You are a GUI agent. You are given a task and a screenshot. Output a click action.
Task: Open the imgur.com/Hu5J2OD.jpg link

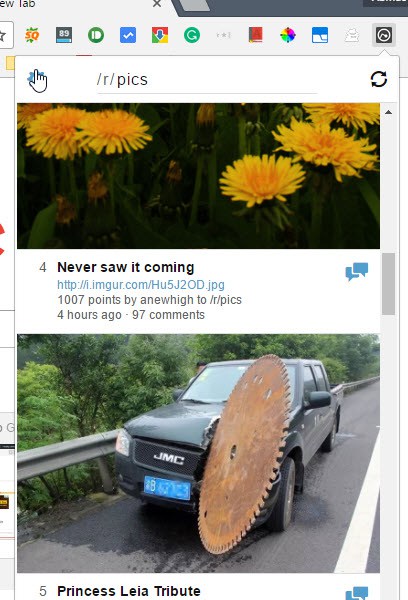pyautogui.click(x=141, y=285)
